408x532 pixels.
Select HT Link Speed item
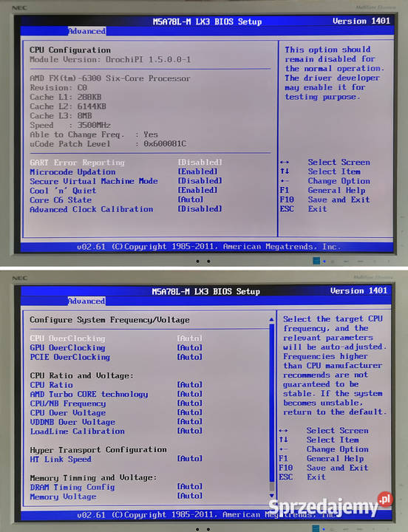tap(61, 459)
